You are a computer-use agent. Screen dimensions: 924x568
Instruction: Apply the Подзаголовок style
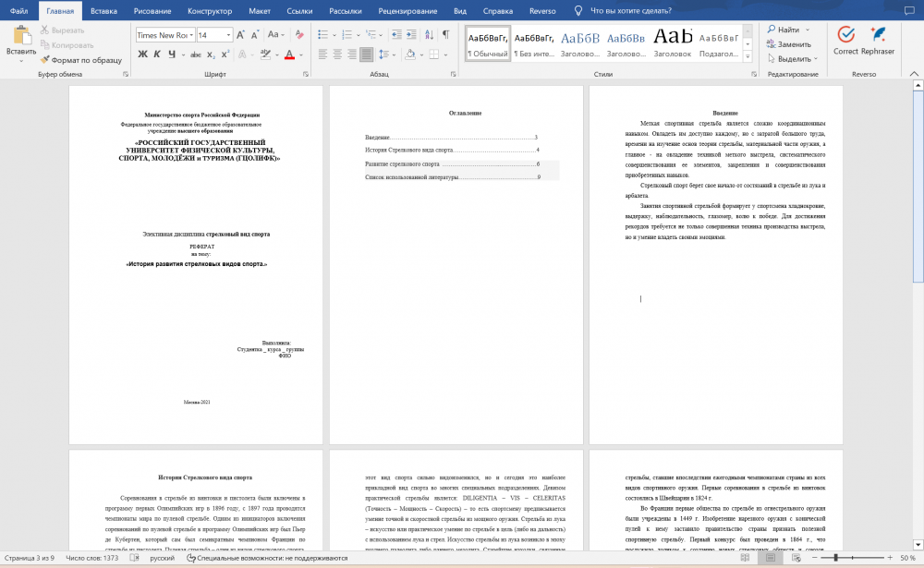point(718,43)
